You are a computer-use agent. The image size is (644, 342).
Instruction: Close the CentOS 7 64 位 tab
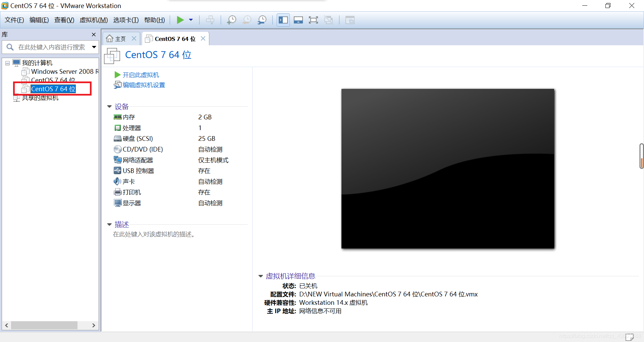(203, 39)
